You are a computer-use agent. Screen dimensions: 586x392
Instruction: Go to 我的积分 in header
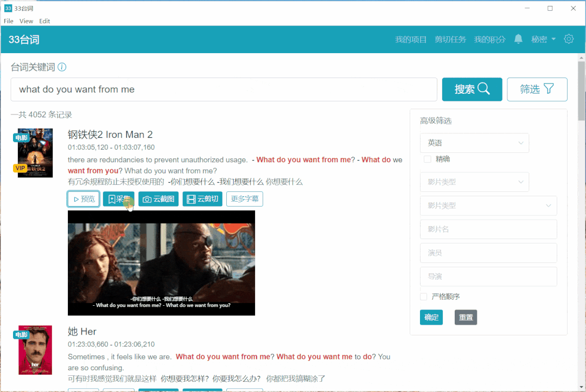click(489, 39)
